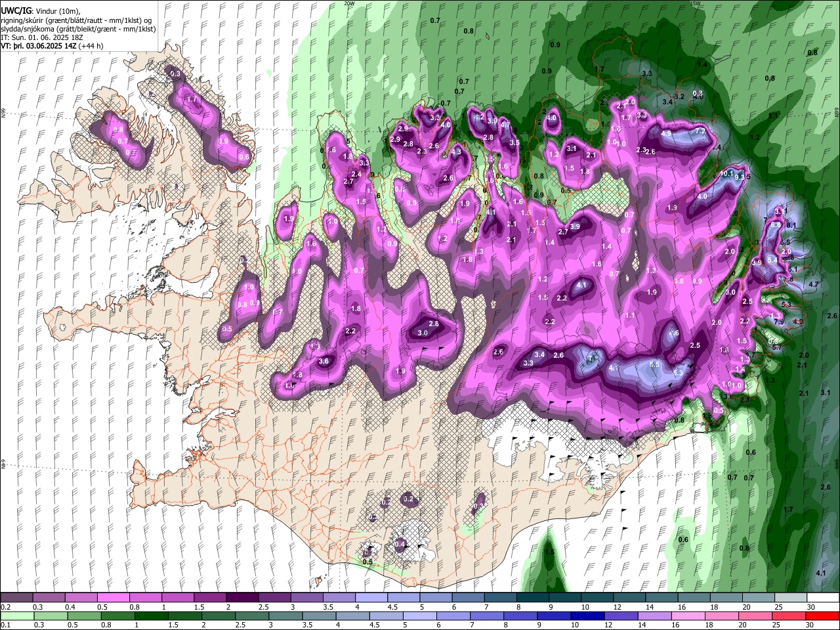Pick the 3 snow-scale violet swatch
Screen dimensions: 840x630
pos(306,598)
